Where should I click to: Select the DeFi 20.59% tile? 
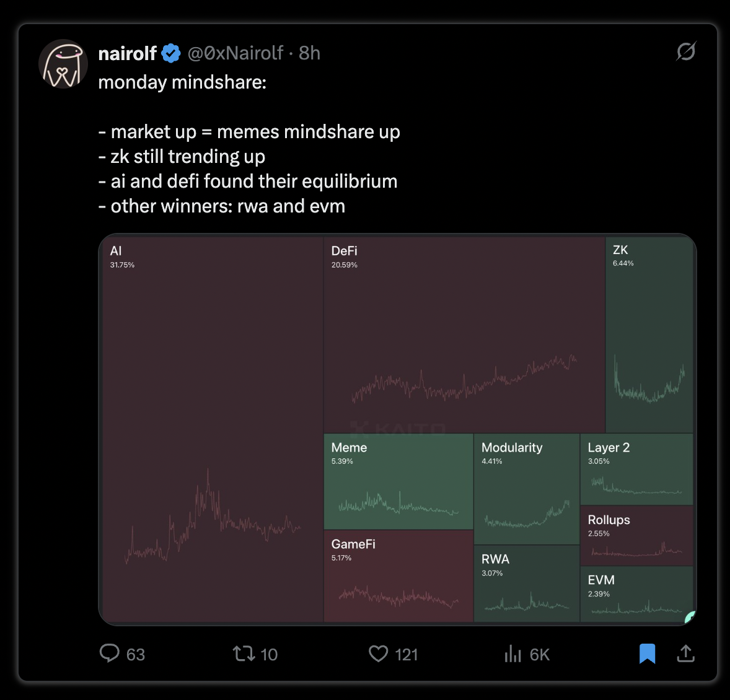pyautogui.click(x=464, y=335)
